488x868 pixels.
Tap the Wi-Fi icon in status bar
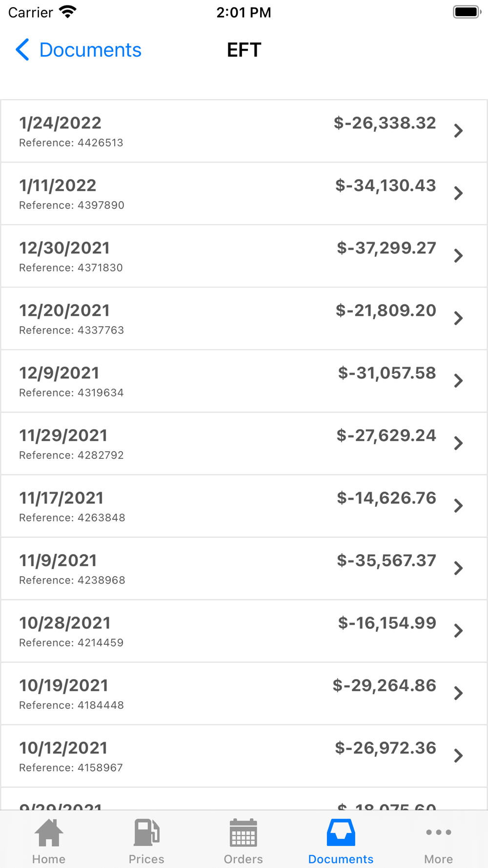67,12
